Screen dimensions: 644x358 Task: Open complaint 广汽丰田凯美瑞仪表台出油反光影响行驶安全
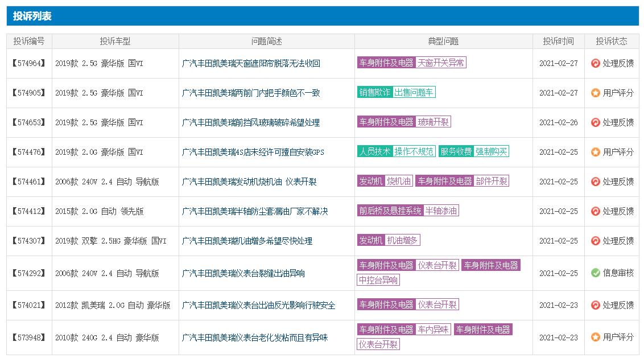(258, 306)
